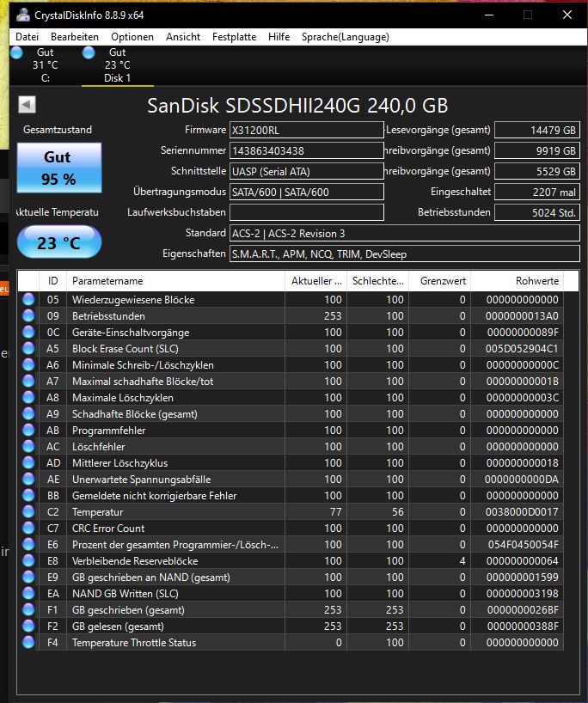The height and width of the screenshot is (703, 588).
Task: Click the CrystalDiskInfo app icon in title bar
Action: (23, 15)
